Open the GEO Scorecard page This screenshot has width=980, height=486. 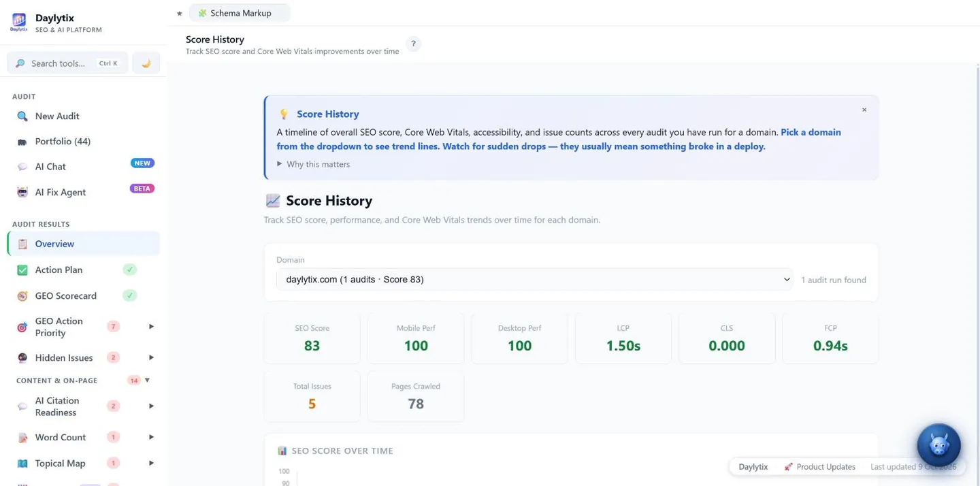[83, 296]
